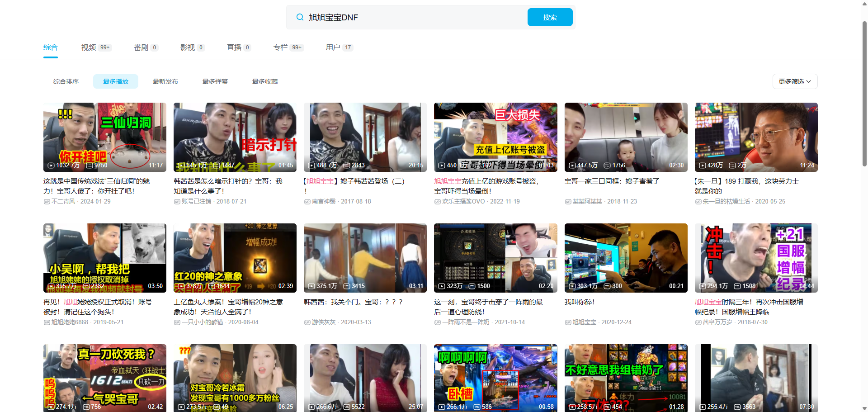Click the UP badge next to 旭旭姥姥6868
Screen dimensions: 868x412
[x=47, y=322]
